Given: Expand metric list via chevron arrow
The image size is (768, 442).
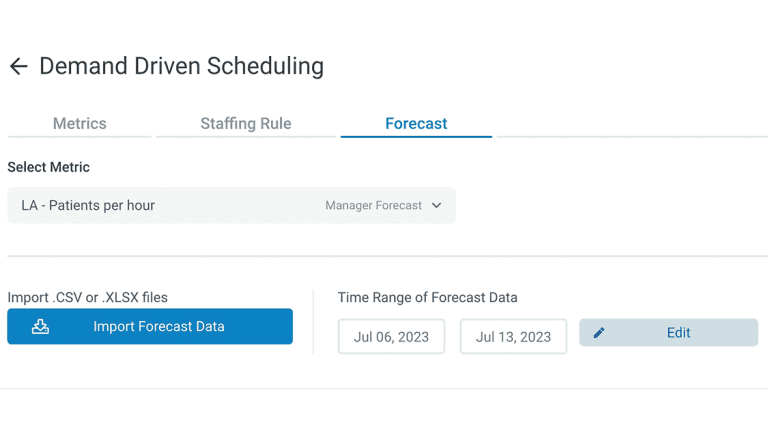Looking at the screenshot, I should click(x=436, y=205).
